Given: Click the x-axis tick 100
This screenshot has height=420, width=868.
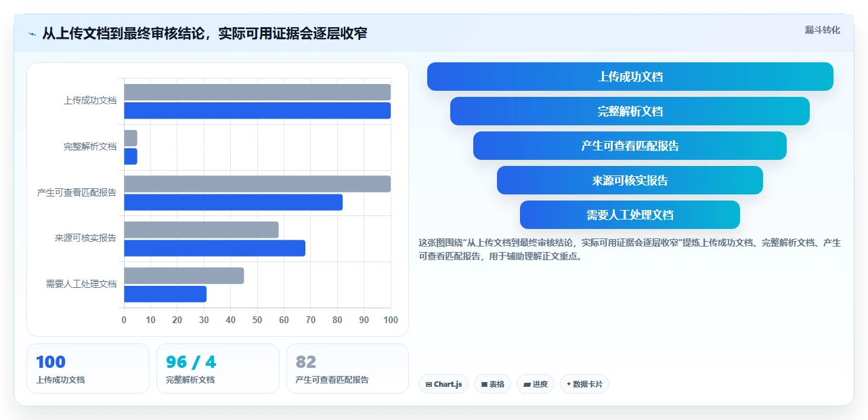Looking at the screenshot, I should point(391,320).
